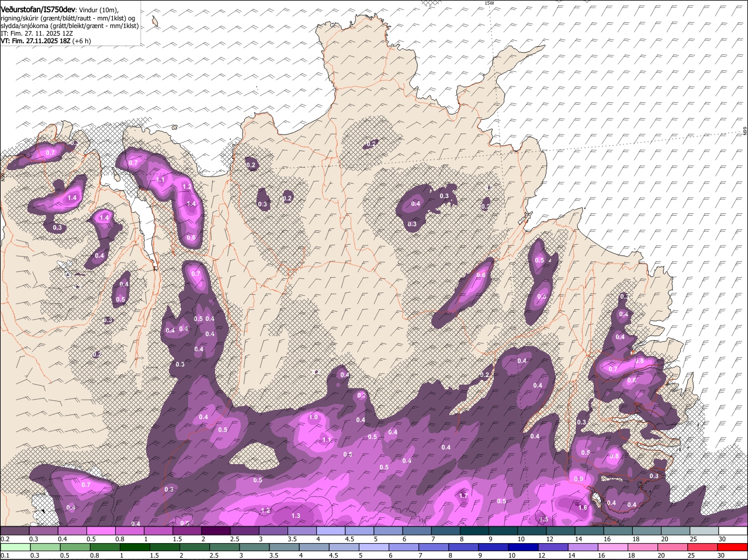The height and width of the screenshot is (560, 748).
Task: Click the 0.9 precipitation value on the map
Action: click(579, 479)
